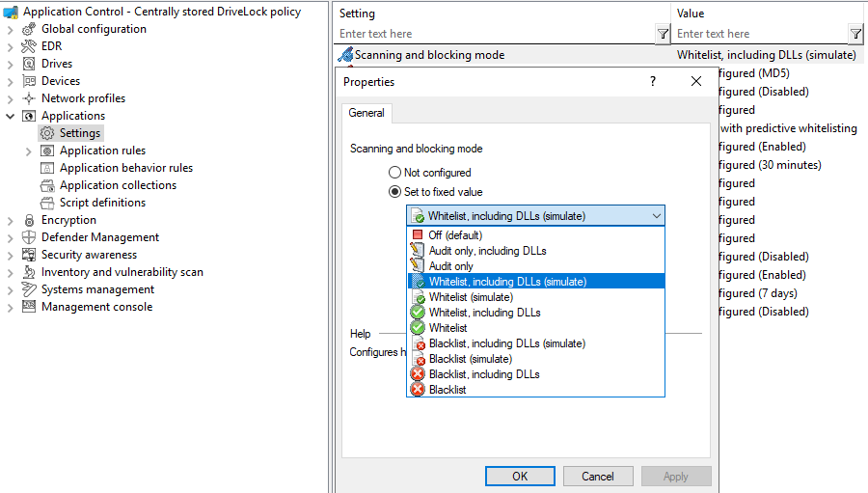The width and height of the screenshot is (868, 493).
Task: Click the Global configuration gear icon
Action: coord(29,29)
